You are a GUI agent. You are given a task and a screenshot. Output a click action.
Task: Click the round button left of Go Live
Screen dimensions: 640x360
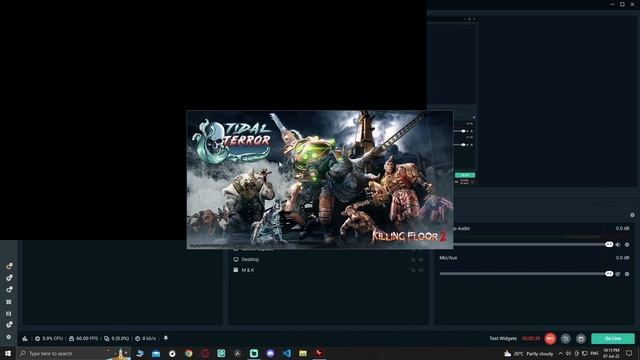click(581, 338)
